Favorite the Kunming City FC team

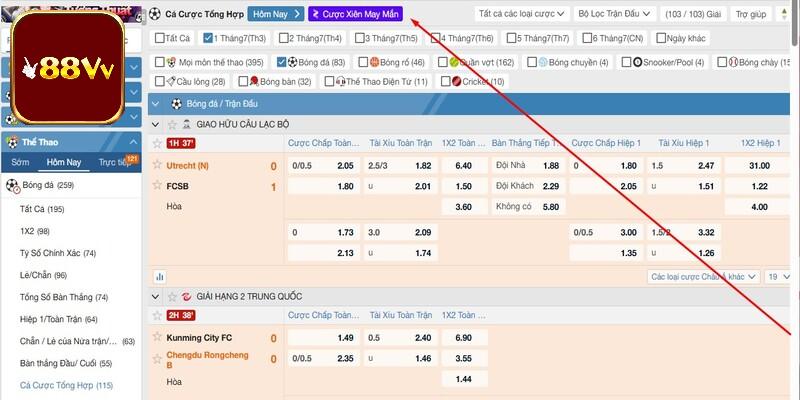[157, 337]
